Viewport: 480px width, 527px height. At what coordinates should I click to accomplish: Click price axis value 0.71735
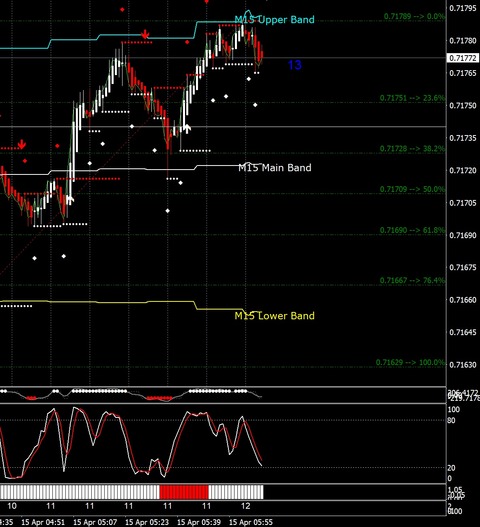[x=463, y=138]
